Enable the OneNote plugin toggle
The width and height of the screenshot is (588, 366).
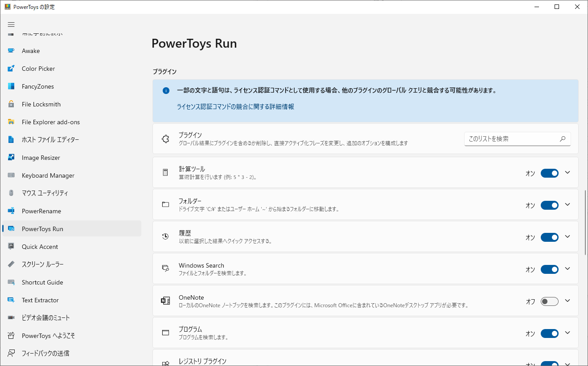pyautogui.click(x=550, y=301)
